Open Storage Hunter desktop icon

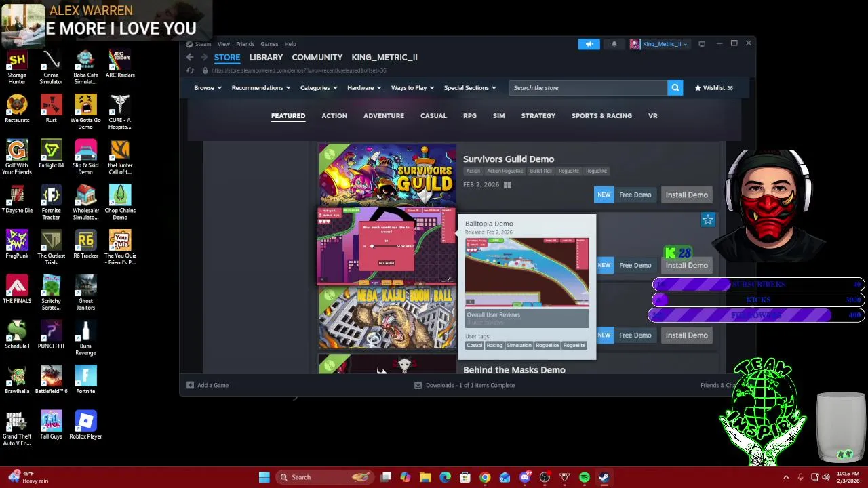17,67
